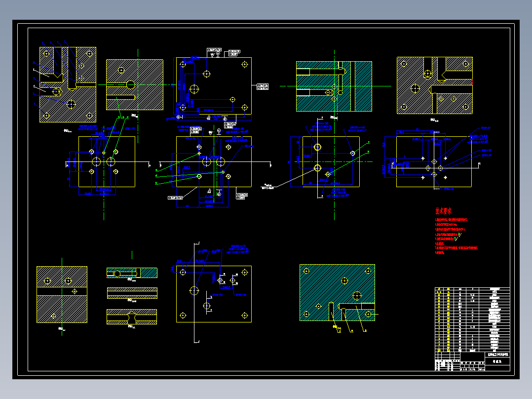Select the hatched section view with numbered blue leaders

pyautogui.click(x=68, y=84)
